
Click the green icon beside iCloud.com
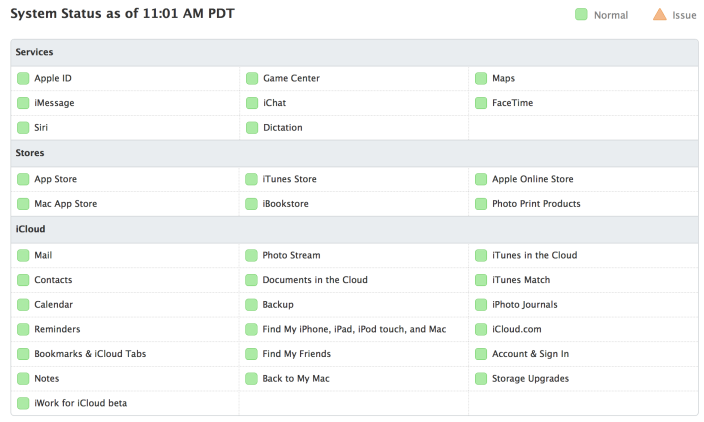point(482,329)
